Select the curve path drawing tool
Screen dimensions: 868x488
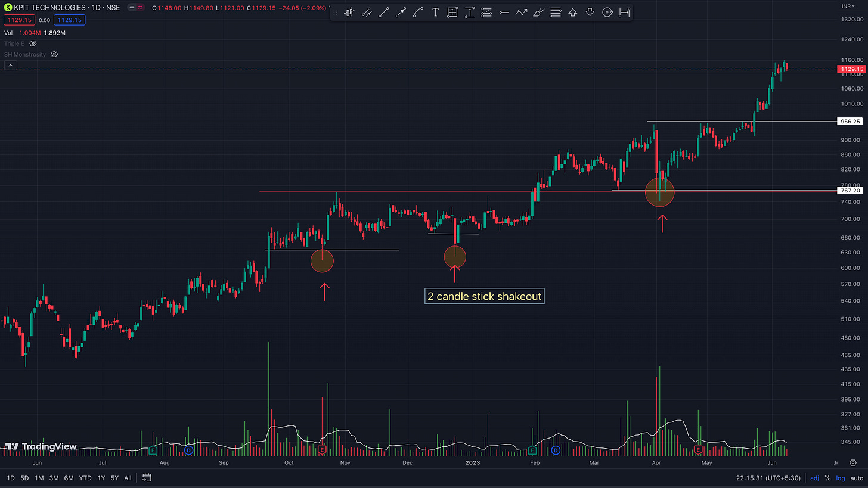pyautogui.click(x=418, y=12)
